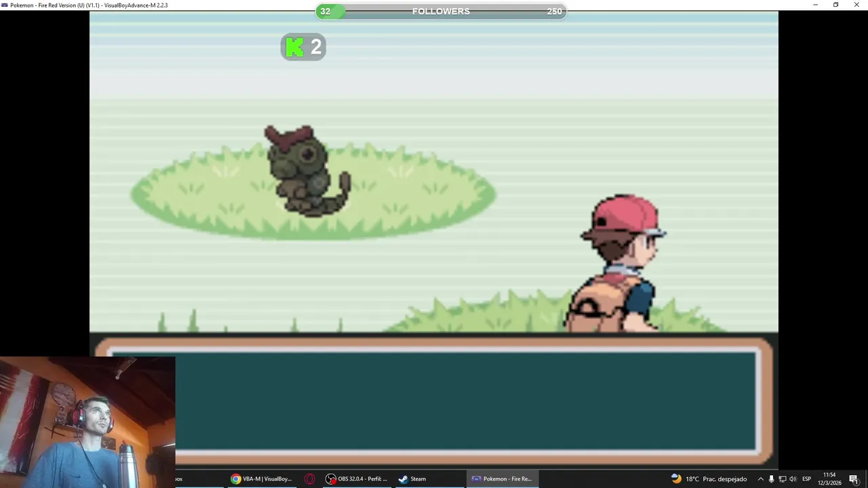Open the notification center icon
868x488 pixels.
coord(854,479)
